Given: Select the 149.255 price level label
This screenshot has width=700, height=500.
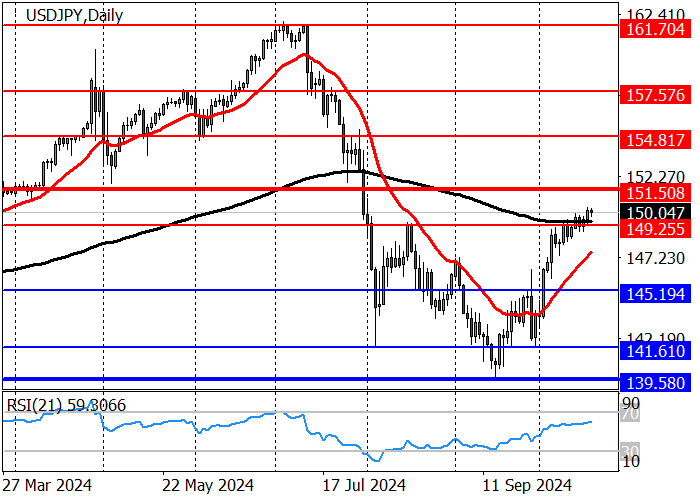Looking at the screenshot, I should pos(655,229).
